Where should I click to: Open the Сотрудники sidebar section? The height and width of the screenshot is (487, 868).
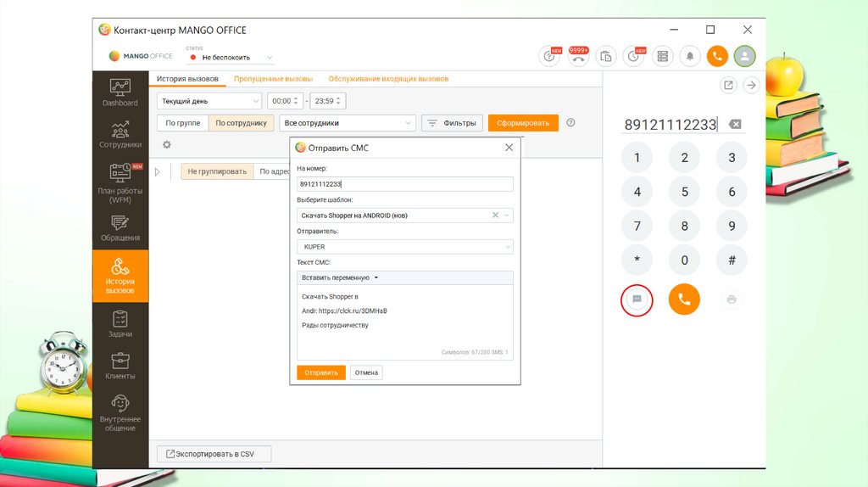click(120, 135)
